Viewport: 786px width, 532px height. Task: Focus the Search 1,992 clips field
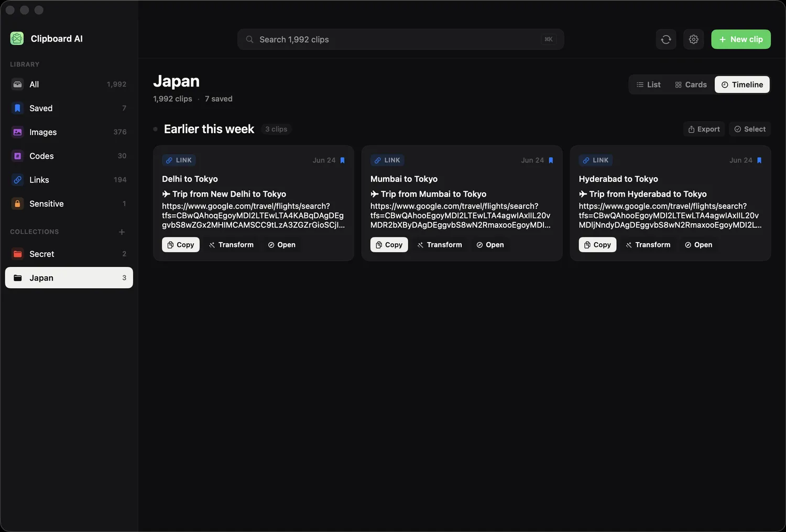pyautogui.click(x=401, y=39)
